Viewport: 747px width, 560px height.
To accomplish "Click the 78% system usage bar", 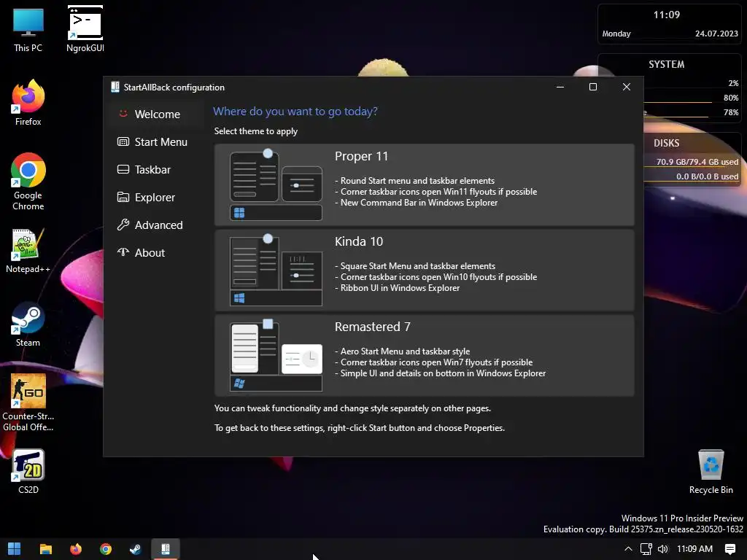I will pyautogui.click(x=676, y=116).
